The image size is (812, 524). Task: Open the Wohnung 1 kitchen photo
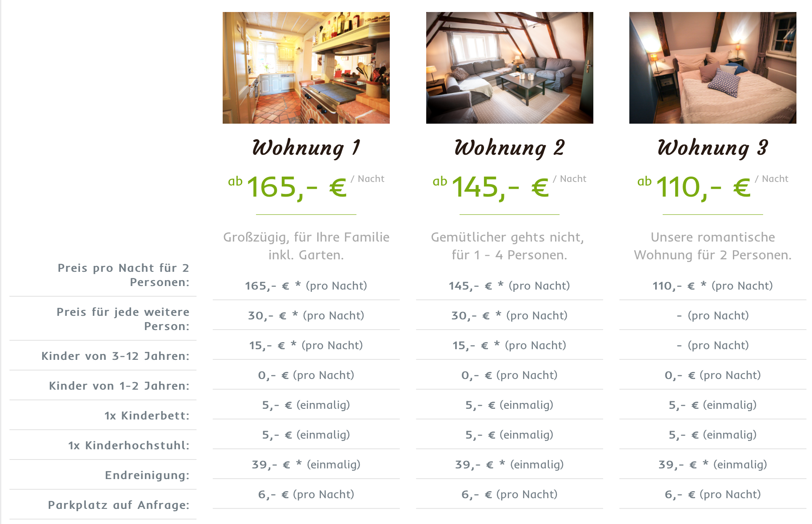click(x=306, y=68)
